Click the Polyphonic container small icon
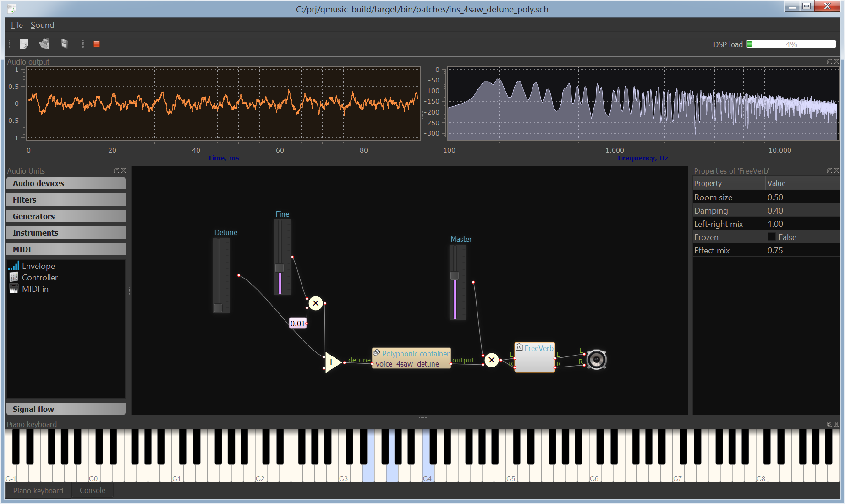 tap(377, 353)
